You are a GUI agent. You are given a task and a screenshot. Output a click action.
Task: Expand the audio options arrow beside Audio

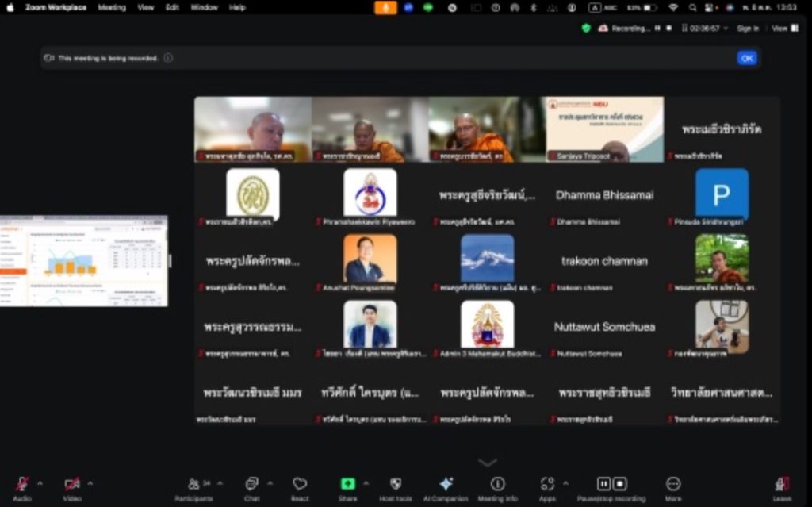(x=40, y=482)
